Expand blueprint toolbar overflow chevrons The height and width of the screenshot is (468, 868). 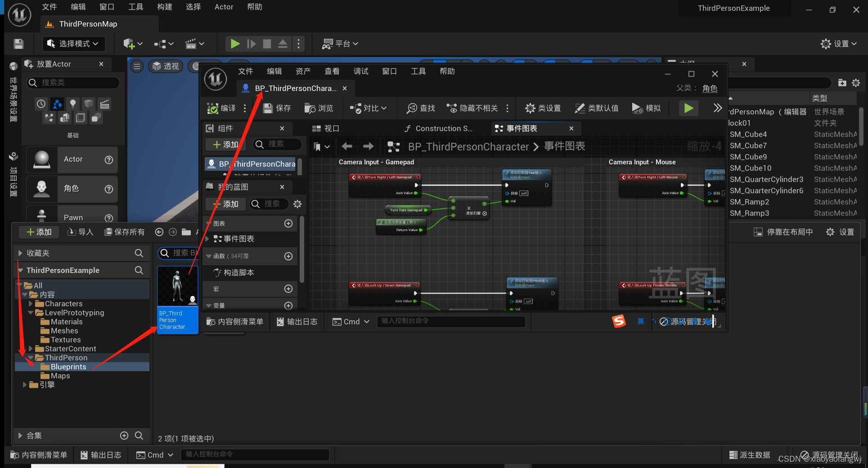pos(717,108)
